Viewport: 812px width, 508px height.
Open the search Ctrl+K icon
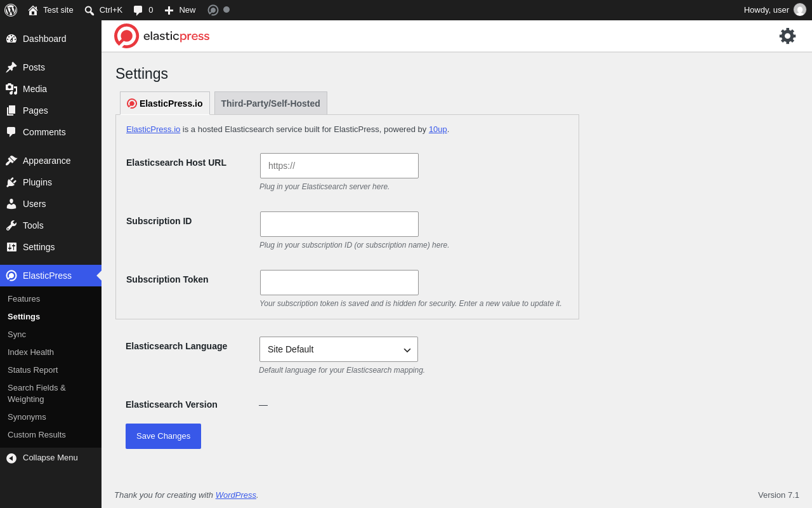pos(89,10)
